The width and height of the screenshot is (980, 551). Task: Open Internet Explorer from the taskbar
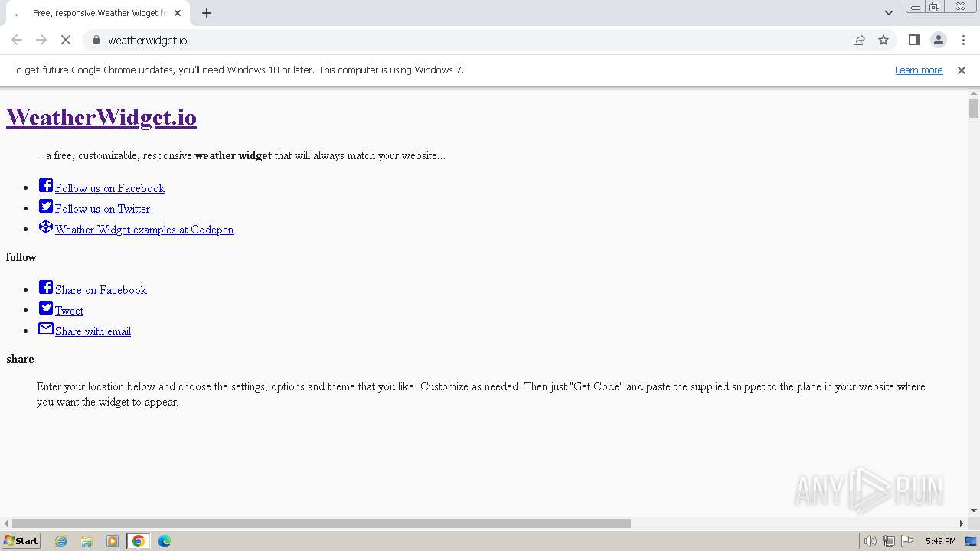[x=61, y=541]
